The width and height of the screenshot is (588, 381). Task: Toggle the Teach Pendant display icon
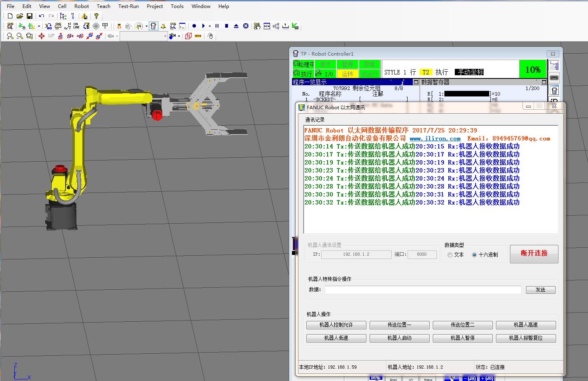[x=153, y=26]
